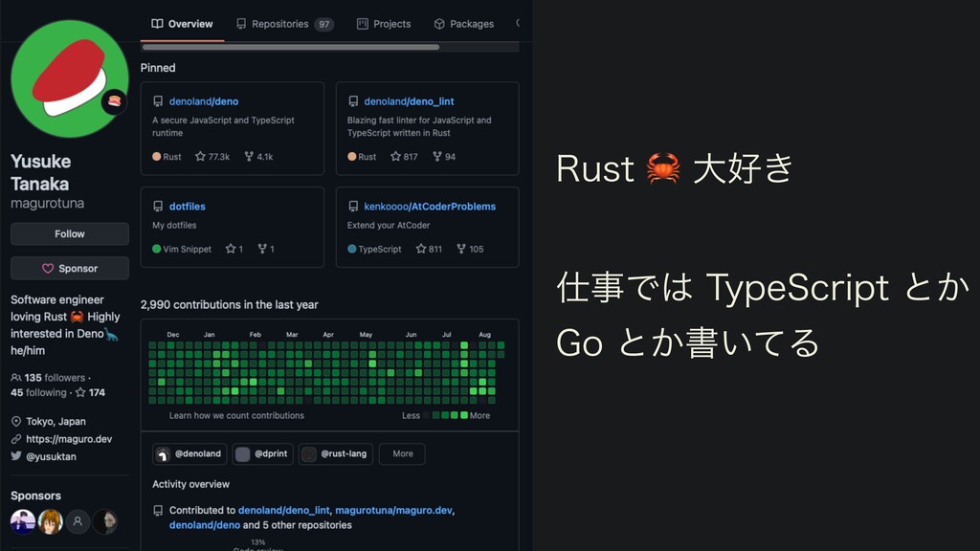Open denoland/deno_lint in Activity overview
Image resolution: width=980 pixels, height=551 pixels.
[283, 511]
